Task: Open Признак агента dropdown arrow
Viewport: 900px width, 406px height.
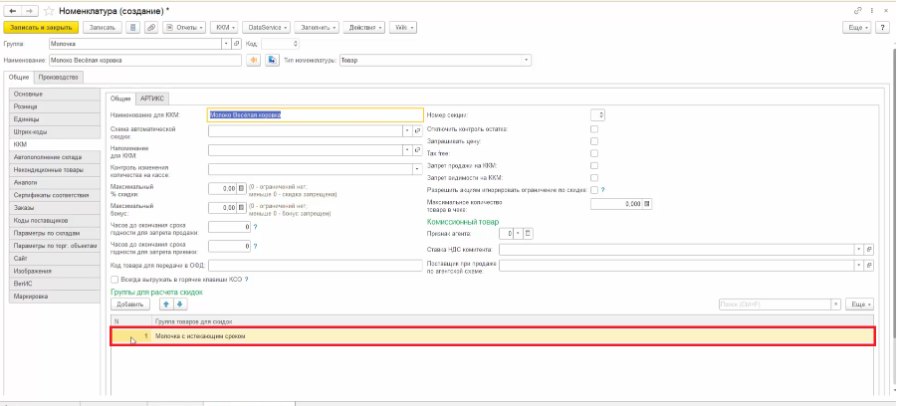Action: click(x=518, y=234)
